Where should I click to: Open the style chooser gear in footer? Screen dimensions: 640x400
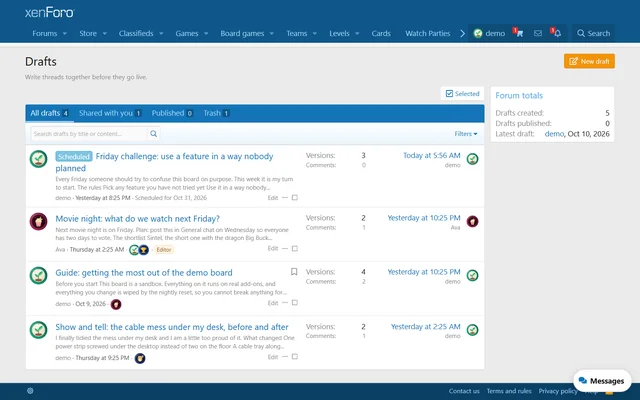click(30, 391)
